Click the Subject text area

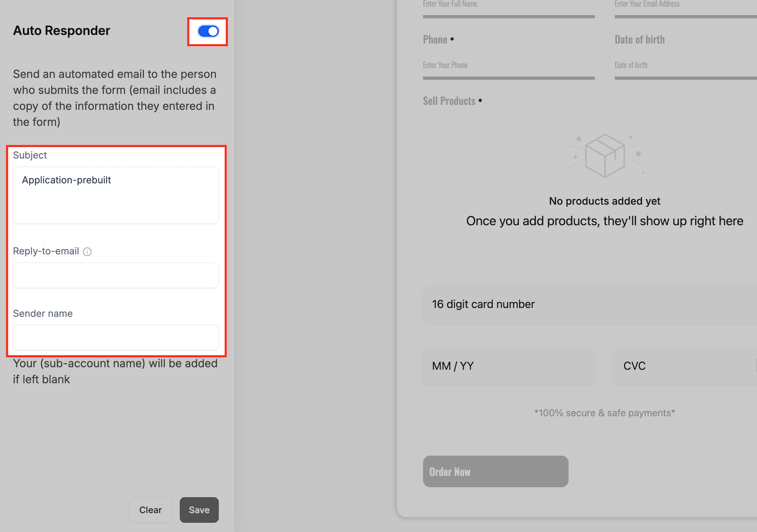coord(116,195)
